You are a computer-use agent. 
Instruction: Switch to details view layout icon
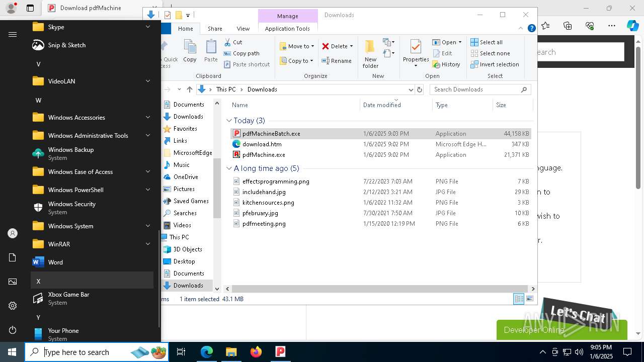(519, 299)
